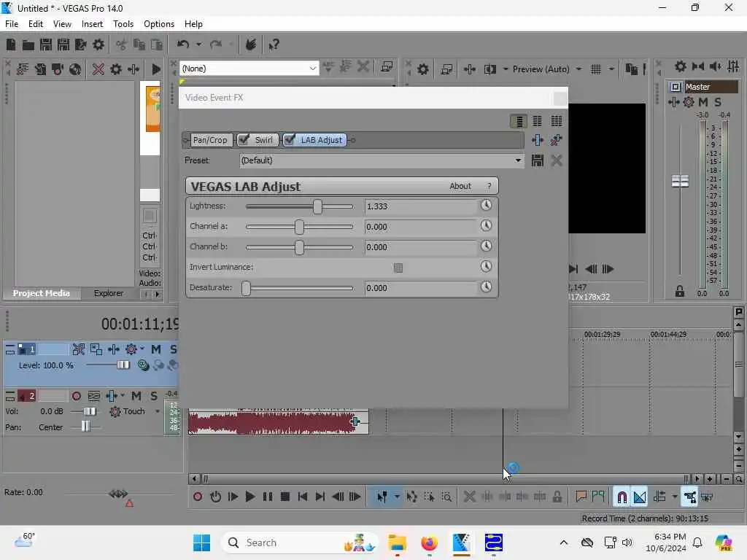Screen dimensions: 747x560
Task: Click Arm for Record on audio track 2
Action: 76,396
